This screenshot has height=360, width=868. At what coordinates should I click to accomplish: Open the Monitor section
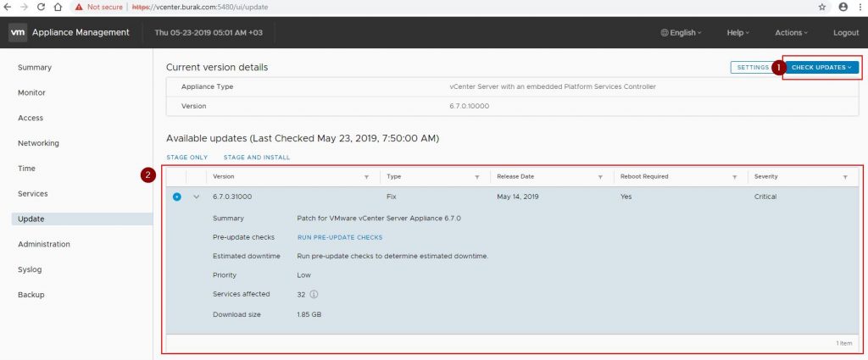31,93
